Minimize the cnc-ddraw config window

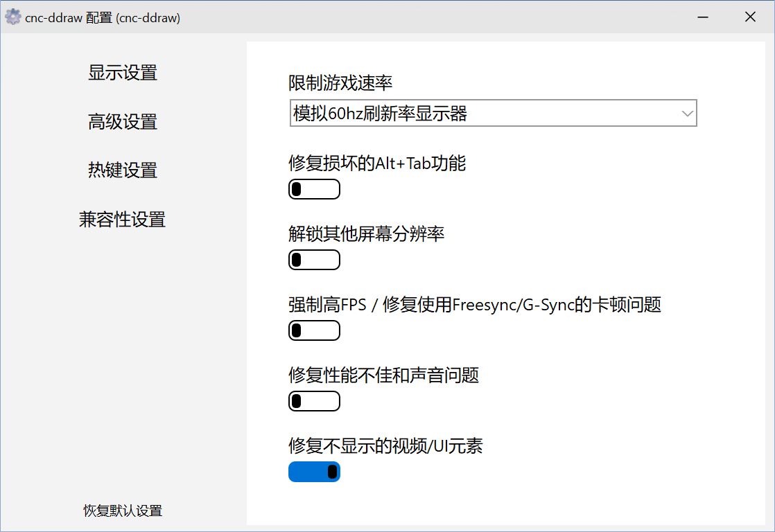tap(704, 17)
